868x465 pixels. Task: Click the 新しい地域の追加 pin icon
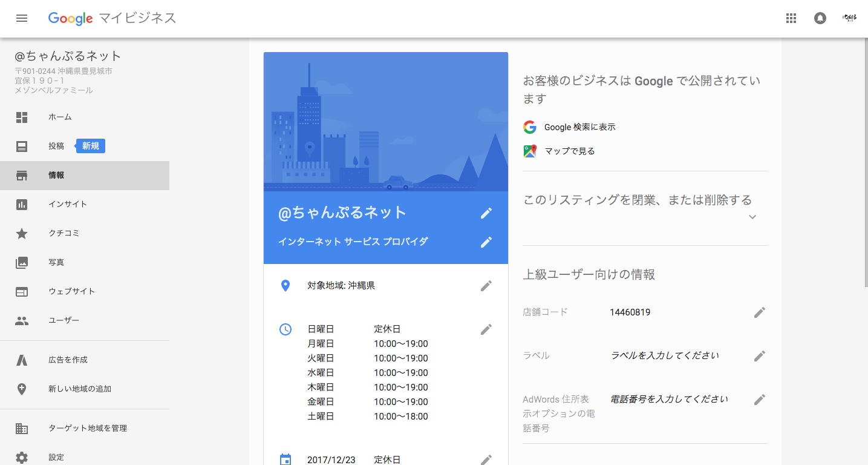pyautogui.click(x=22, y=389)
